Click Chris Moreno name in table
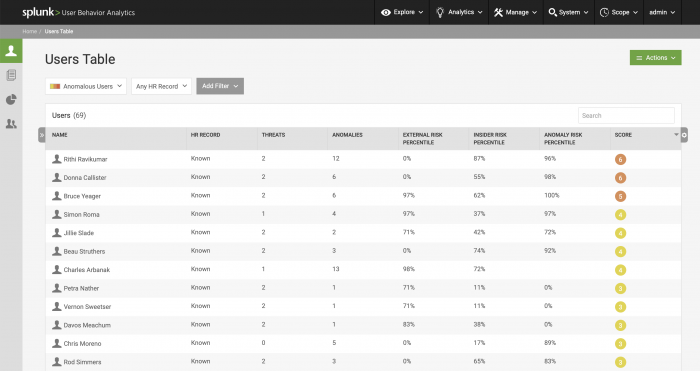This screenshot has width=700, height=371. 82,344
